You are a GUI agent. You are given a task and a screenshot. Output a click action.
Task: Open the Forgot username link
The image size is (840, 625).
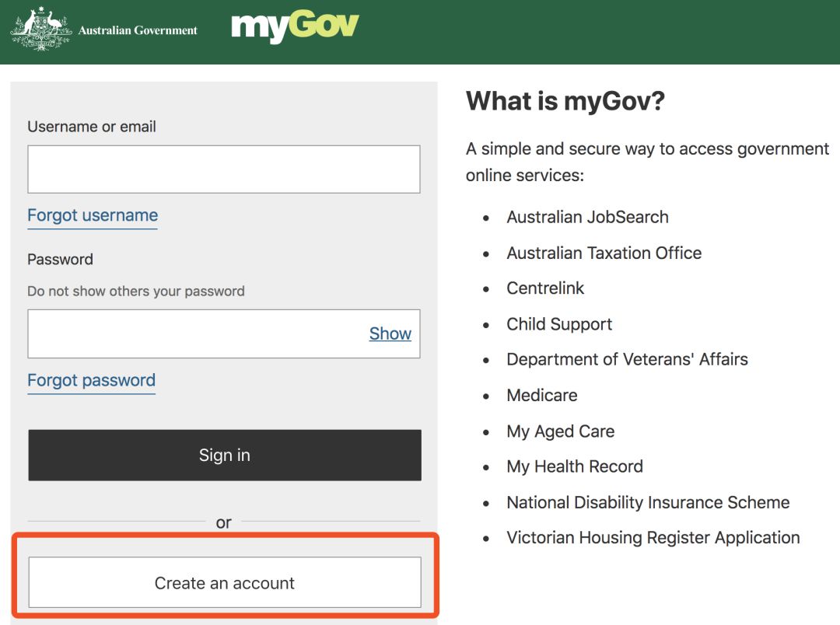(92, 215)
